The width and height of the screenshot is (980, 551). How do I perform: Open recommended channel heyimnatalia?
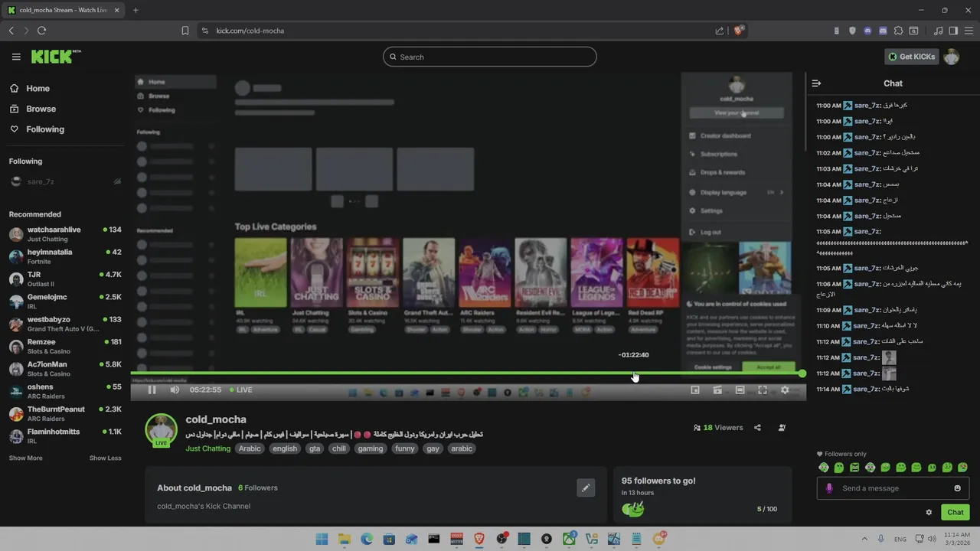pyautogui.click(x=64, y=256)
